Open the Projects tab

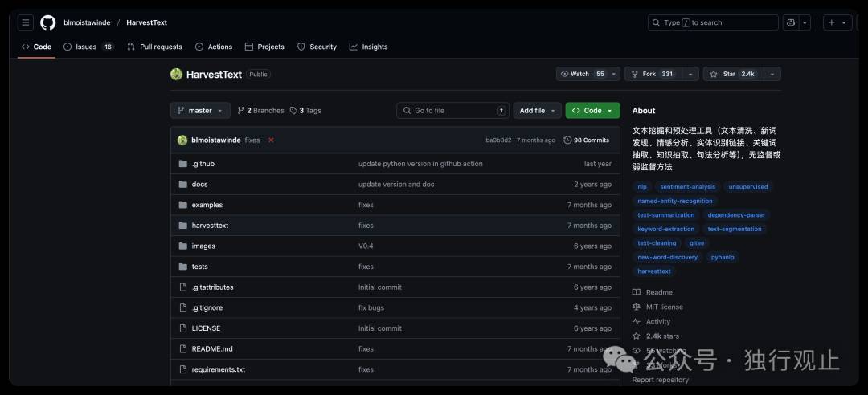(264, 47)
